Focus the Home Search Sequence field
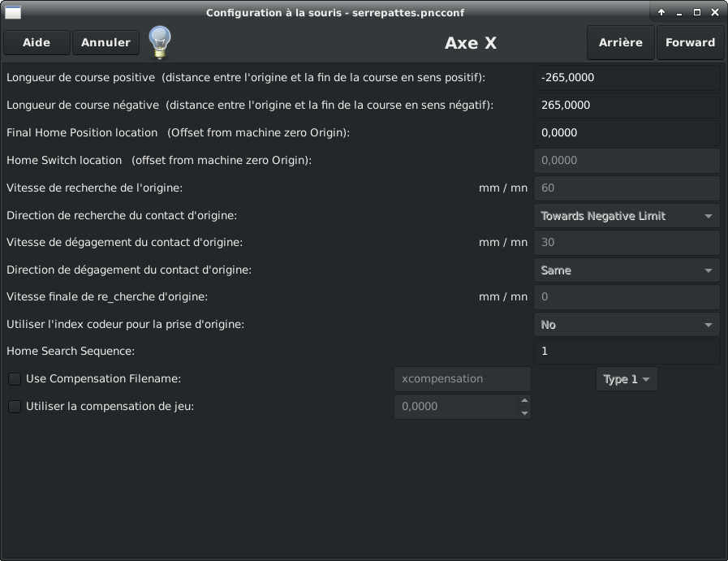 coord(627,351)
